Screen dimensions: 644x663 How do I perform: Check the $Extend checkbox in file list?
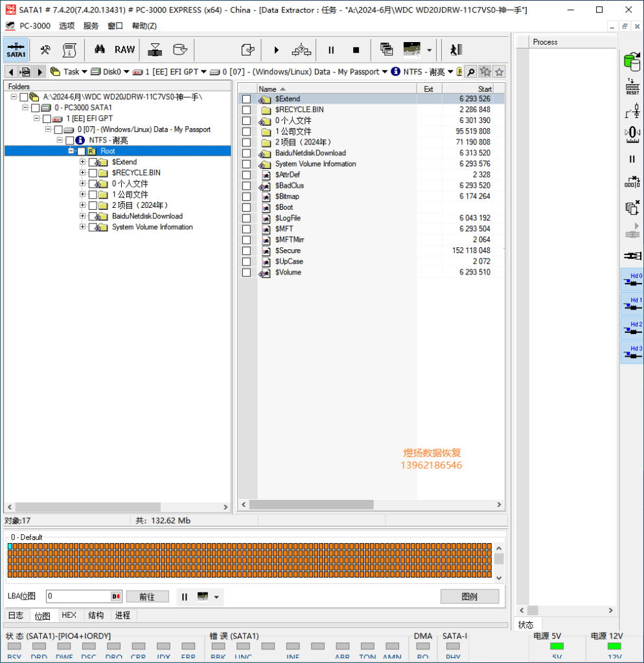246,99
